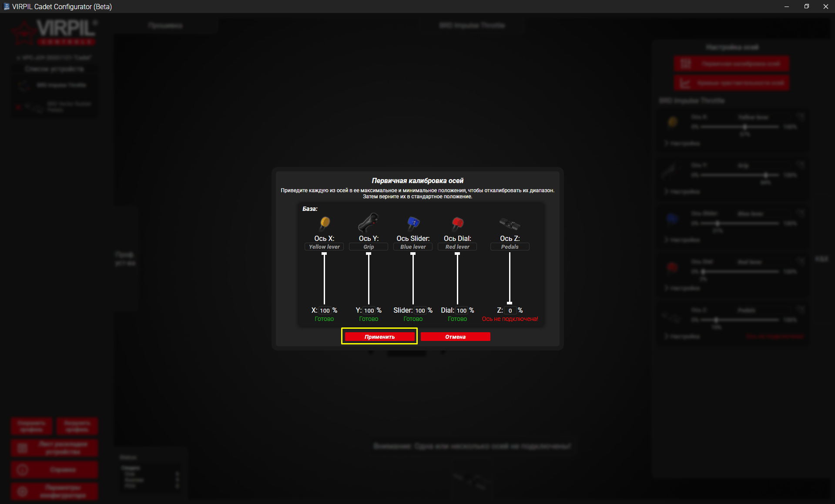Select the 'Grip' axis name field

click(x=369, y=247)
